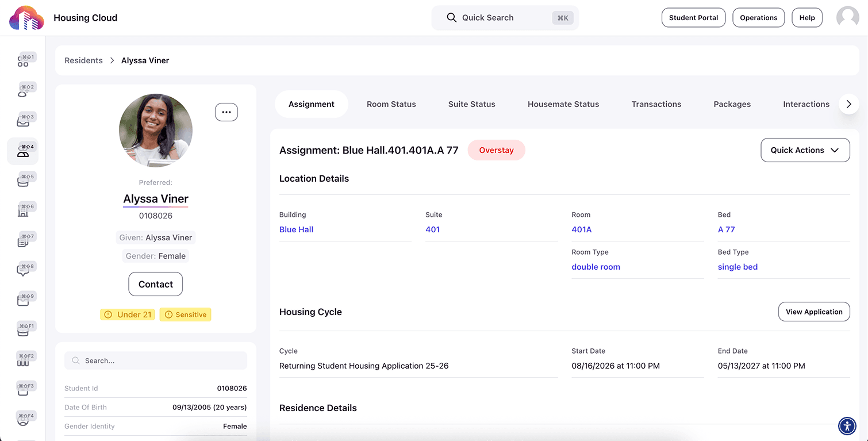The width and height of the screenshot is (868, 441).
Task: Click the magnifier icon in the details search
Action: coord(76,361)
